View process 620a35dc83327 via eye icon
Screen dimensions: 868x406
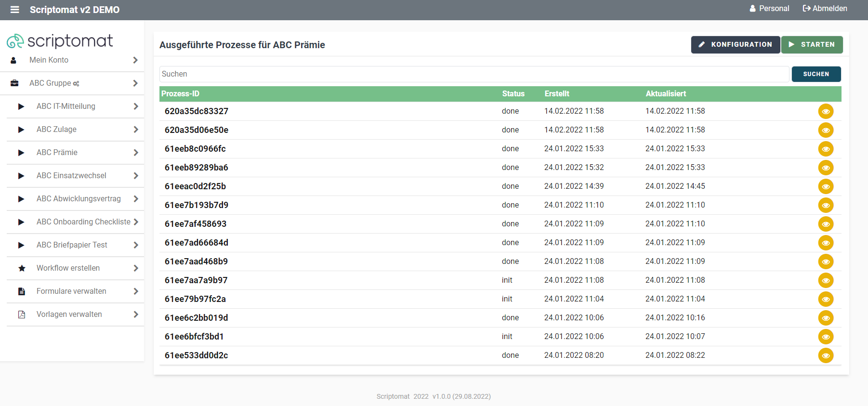coord(826,111)
